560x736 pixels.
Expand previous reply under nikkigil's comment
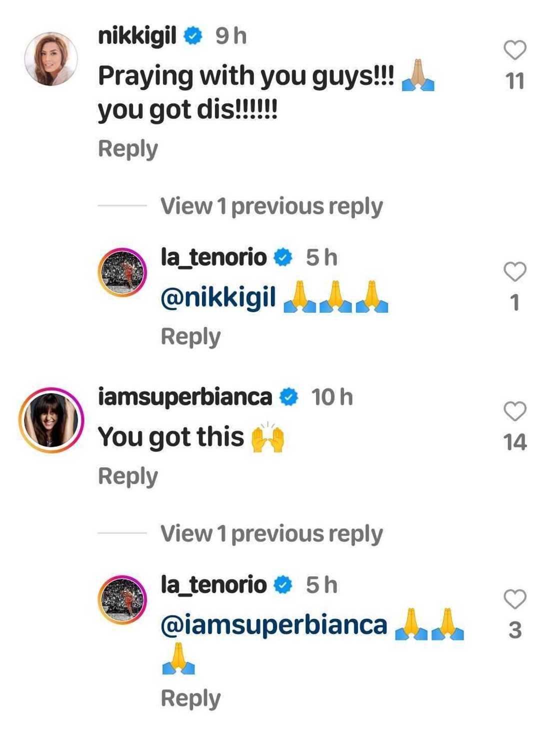(x=271, y=206)
